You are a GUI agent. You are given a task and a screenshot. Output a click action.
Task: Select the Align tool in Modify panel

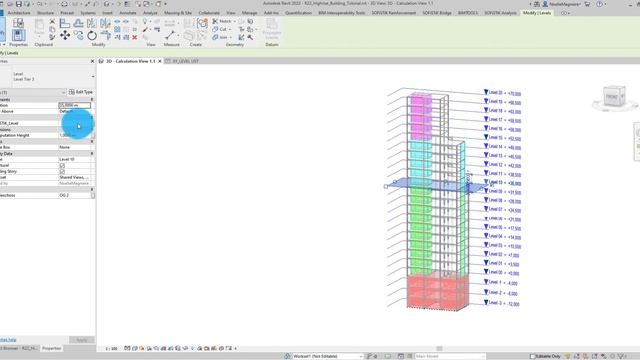coord(65,23)
